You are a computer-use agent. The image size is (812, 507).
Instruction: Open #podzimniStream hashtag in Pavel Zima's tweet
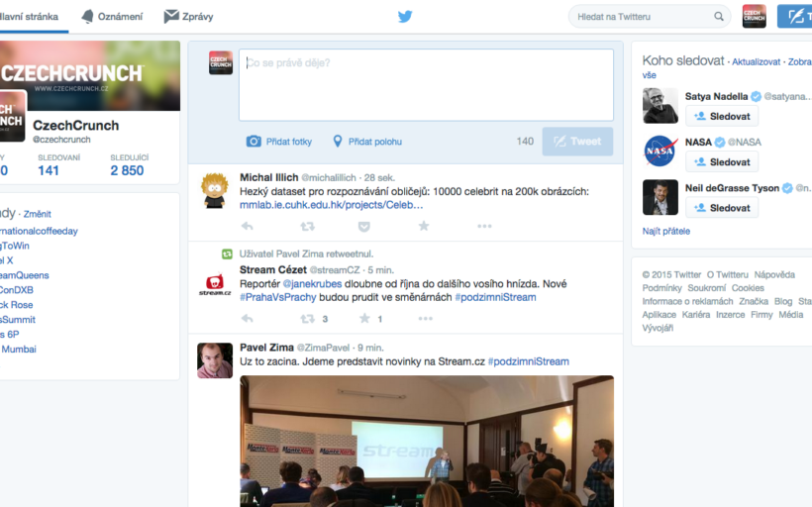point(528,361)
